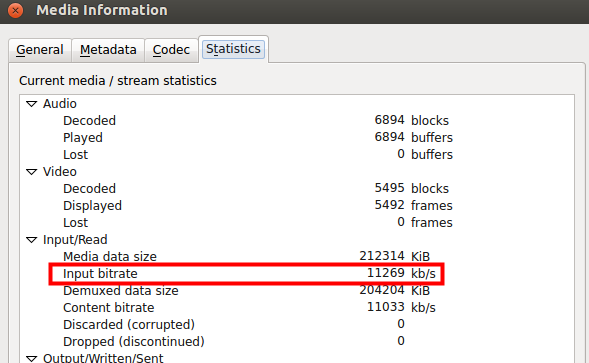The image size is (589, 363).
Task: Select the Video Displayed frames row
Action: click(297, 206)
